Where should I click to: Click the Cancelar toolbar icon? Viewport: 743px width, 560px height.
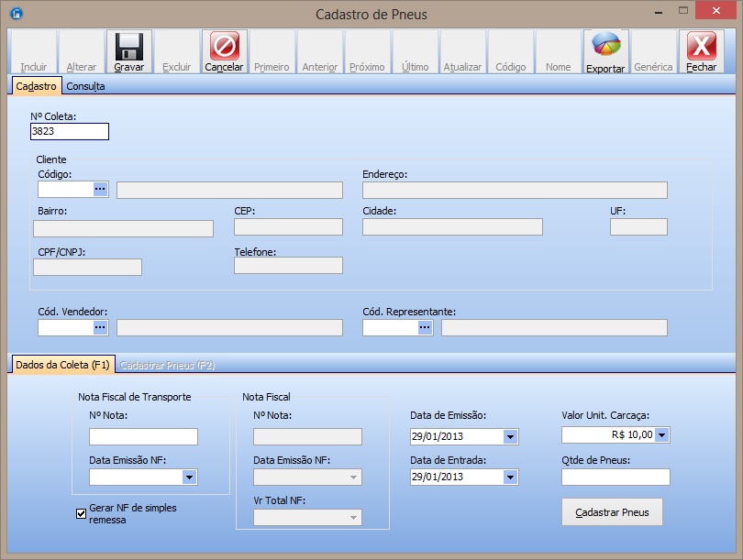click(x=224, y=47)
